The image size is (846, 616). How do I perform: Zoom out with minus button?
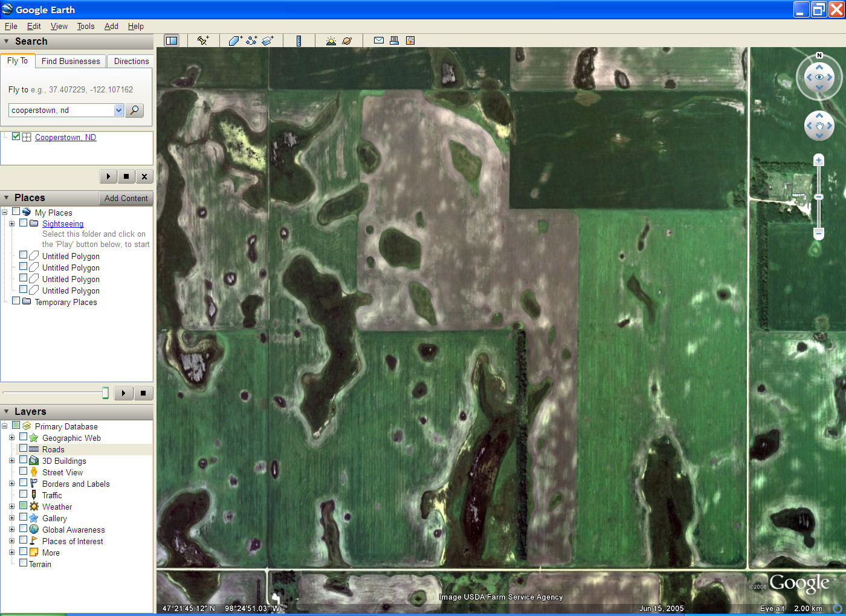pos(819,233)
